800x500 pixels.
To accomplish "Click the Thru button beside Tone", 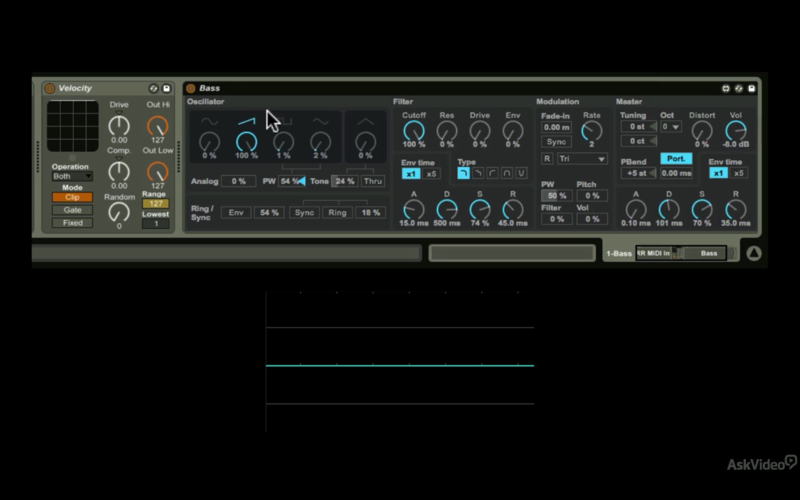I will click(x=372, y=181).
